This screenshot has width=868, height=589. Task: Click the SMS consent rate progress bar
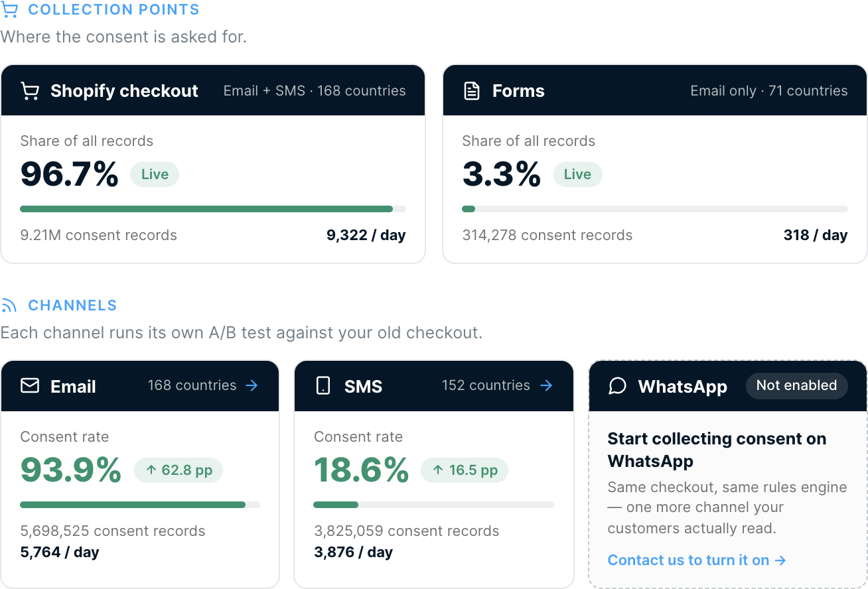434,505
